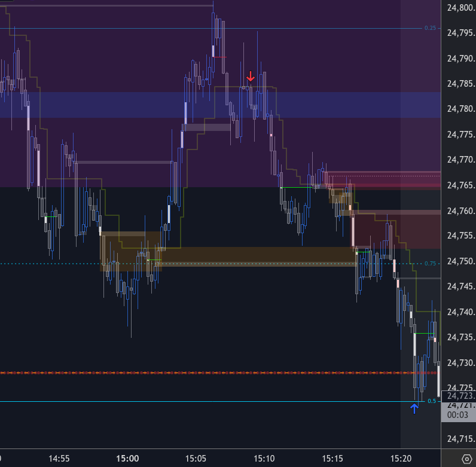This screenshot has height=467, width=476.
Task: Select the 0.5 cyan level label
Action: click(432, 401)
